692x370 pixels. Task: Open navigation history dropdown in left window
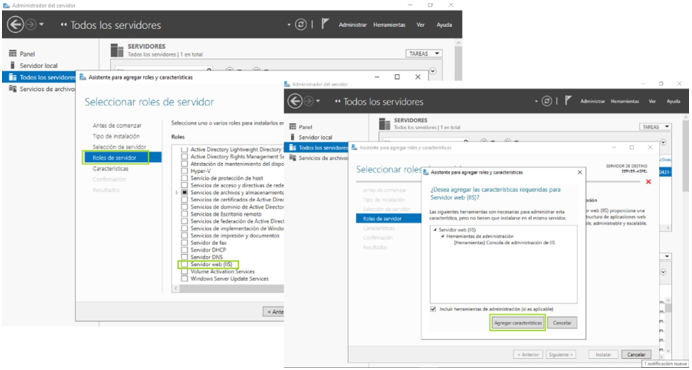click(41, 25)
